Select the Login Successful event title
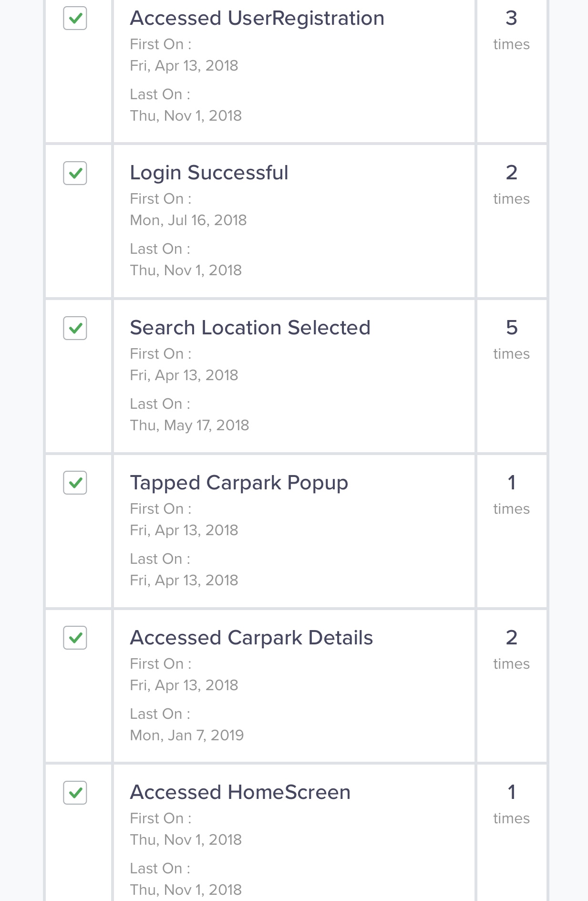This screenshot has width=588, height=901. 209,173
